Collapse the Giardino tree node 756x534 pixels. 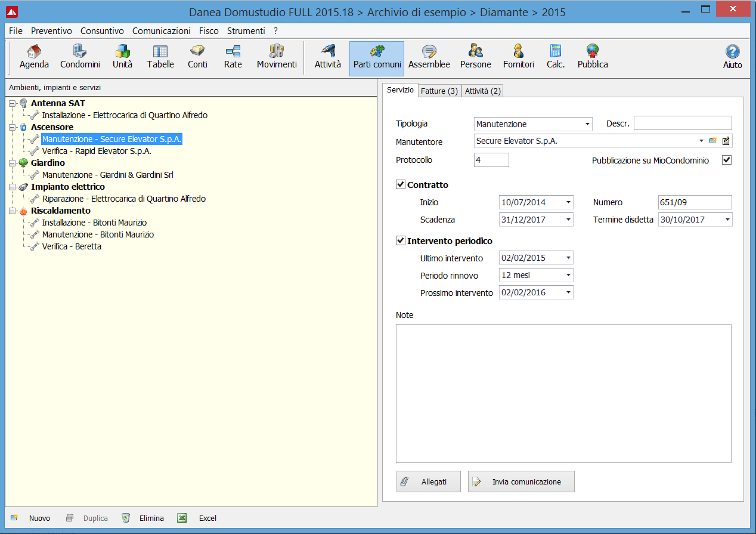tap(12, 163)
